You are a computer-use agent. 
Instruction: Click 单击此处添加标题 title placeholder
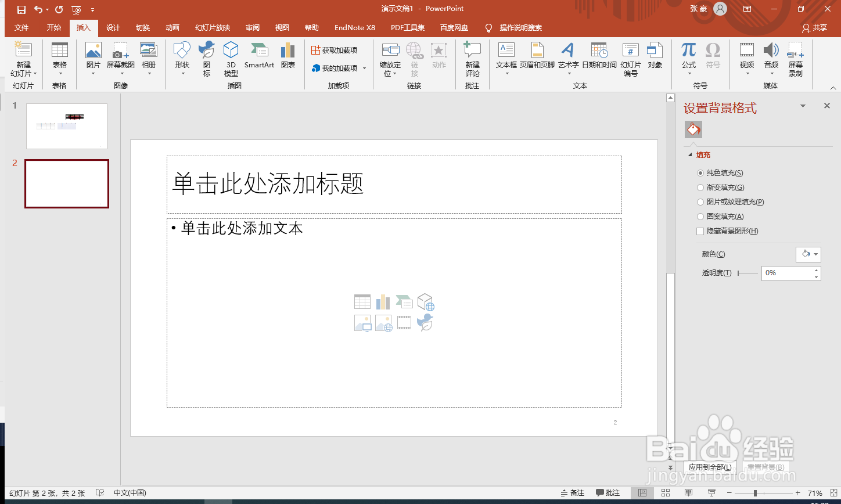pos(394,184)
